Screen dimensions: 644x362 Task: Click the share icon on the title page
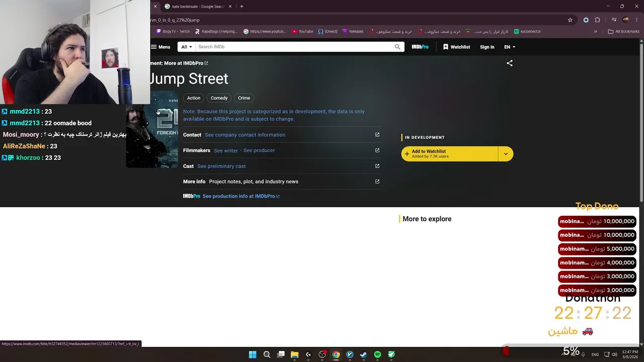[510, 63]
